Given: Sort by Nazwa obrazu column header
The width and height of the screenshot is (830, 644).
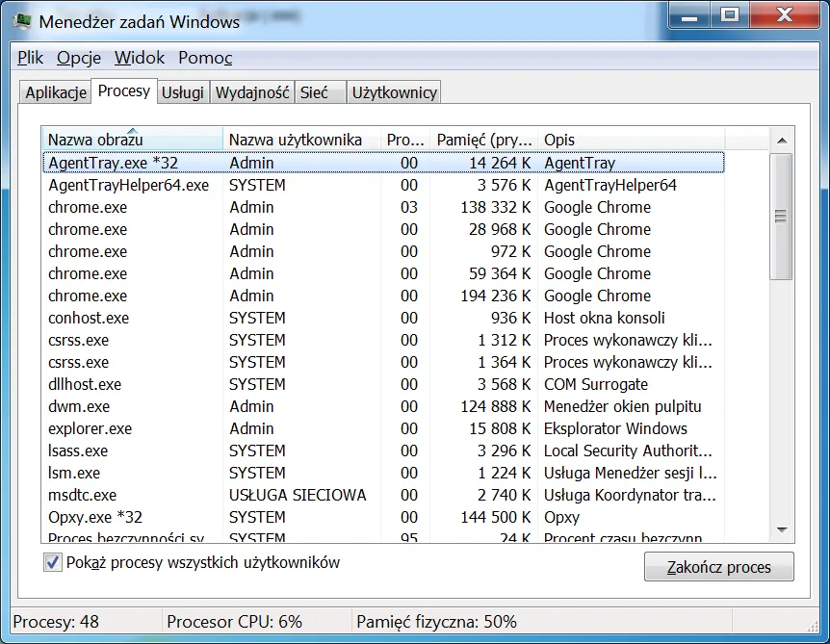Looking at the screenshot, I should [x=132, y=140].
